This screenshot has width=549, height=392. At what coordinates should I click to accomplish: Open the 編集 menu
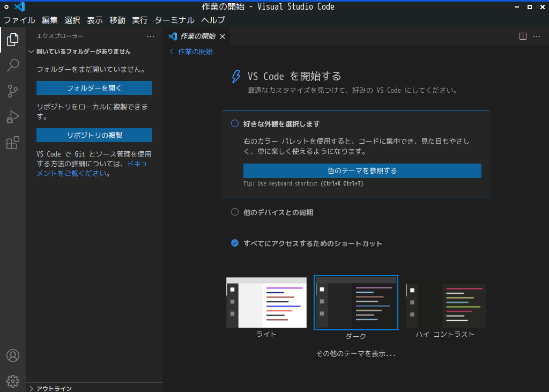pos(50,20)
